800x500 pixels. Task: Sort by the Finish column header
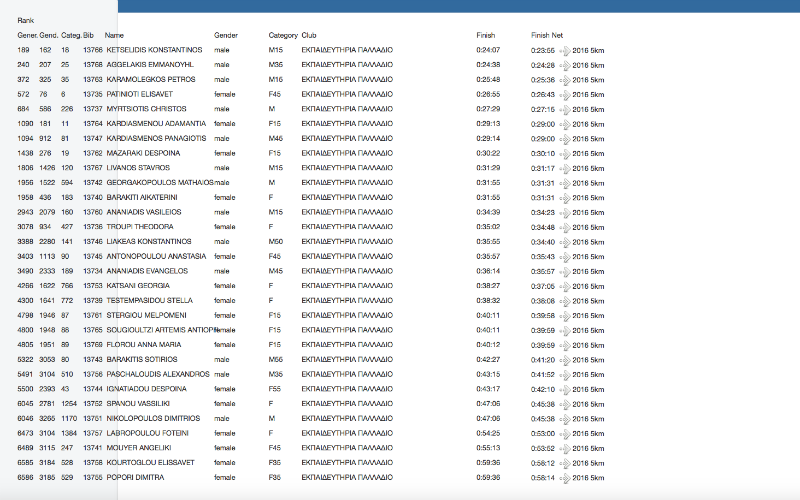click(486, 35)
